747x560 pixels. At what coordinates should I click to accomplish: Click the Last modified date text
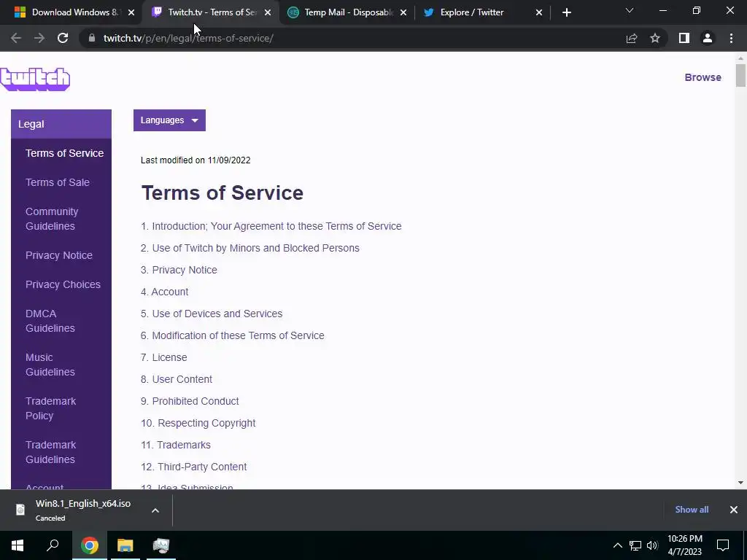pos(196,160)
